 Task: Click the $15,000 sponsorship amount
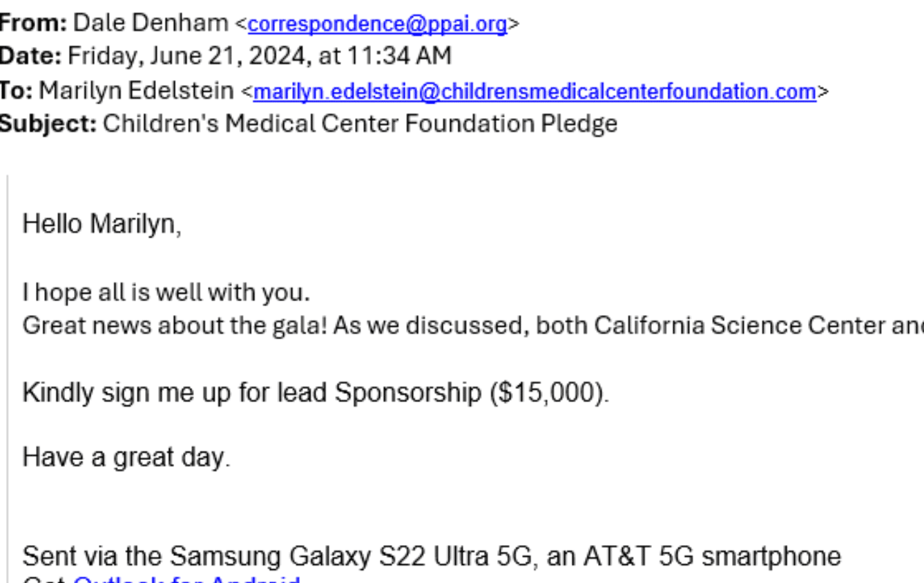(548, 392)
